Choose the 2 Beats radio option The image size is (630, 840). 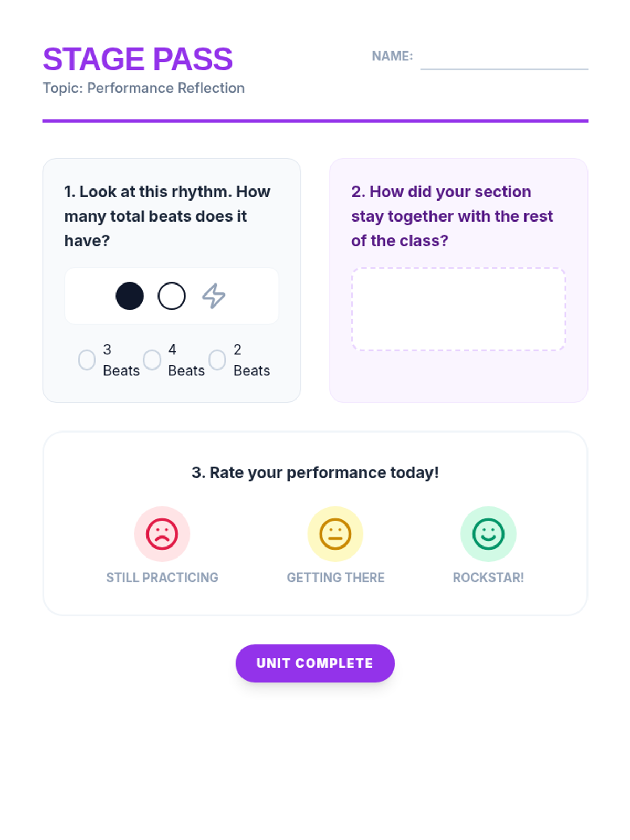pos(217,360)
